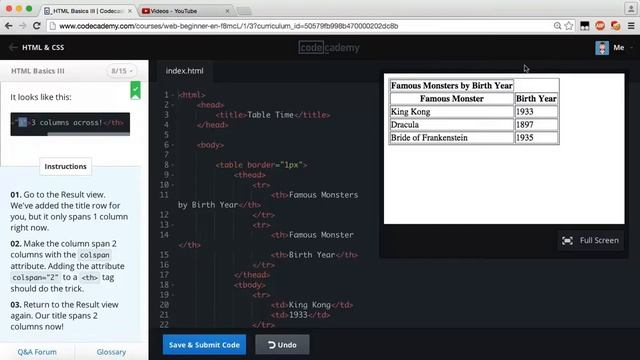The height and width of the screenshot is (360, 640).
Task: Open the Chrome hamburger menu
Action: [631, 26]
